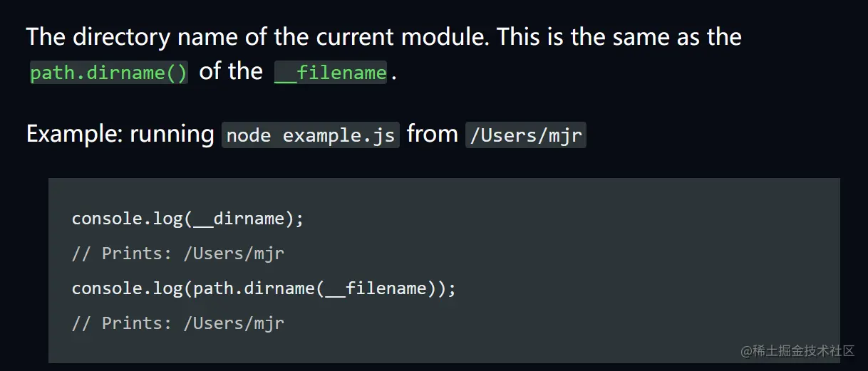Click the inline code 'node example.js'
Screen dimensions: 868x371
tap(310, 135)
